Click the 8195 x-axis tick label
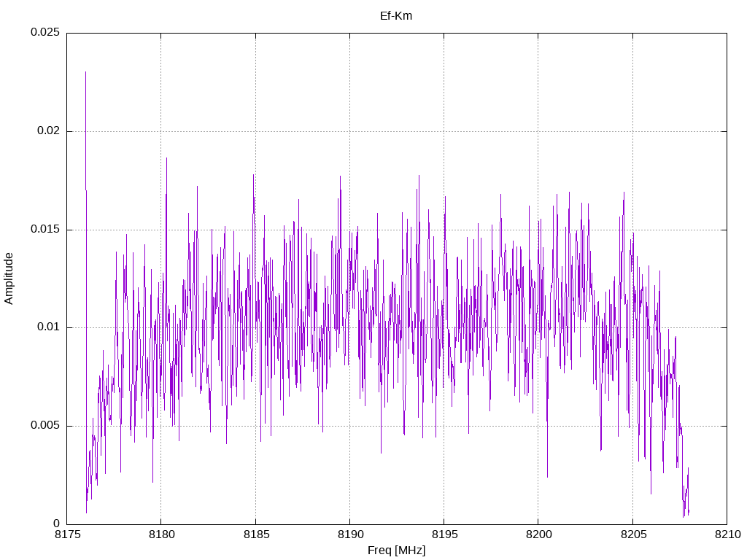This screenshot has width=747, height=560. point(444,534)
